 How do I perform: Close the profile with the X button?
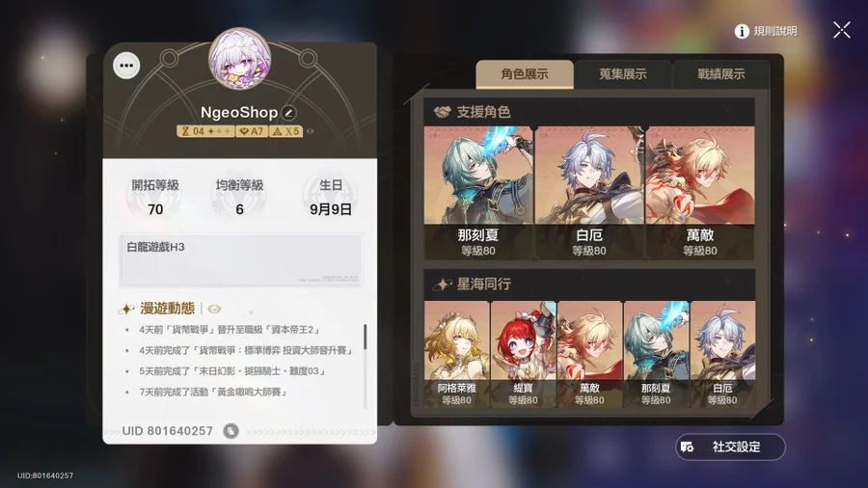(841, 30)
